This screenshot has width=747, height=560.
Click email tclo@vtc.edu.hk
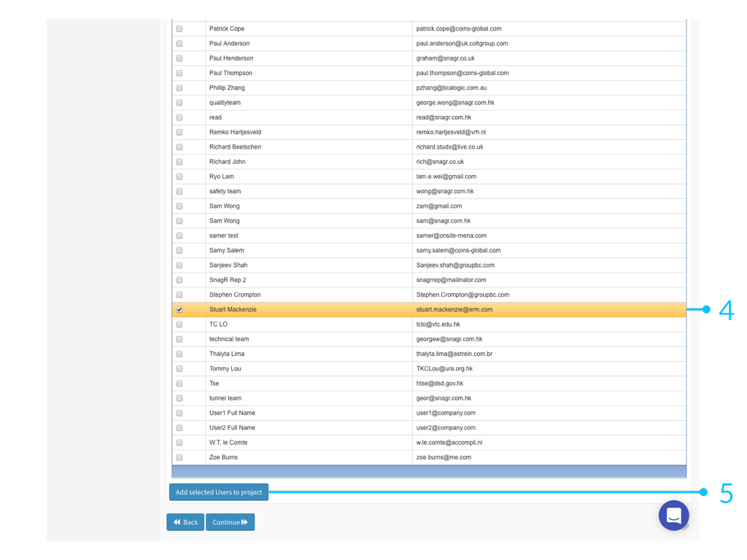(x=438, y=324)
